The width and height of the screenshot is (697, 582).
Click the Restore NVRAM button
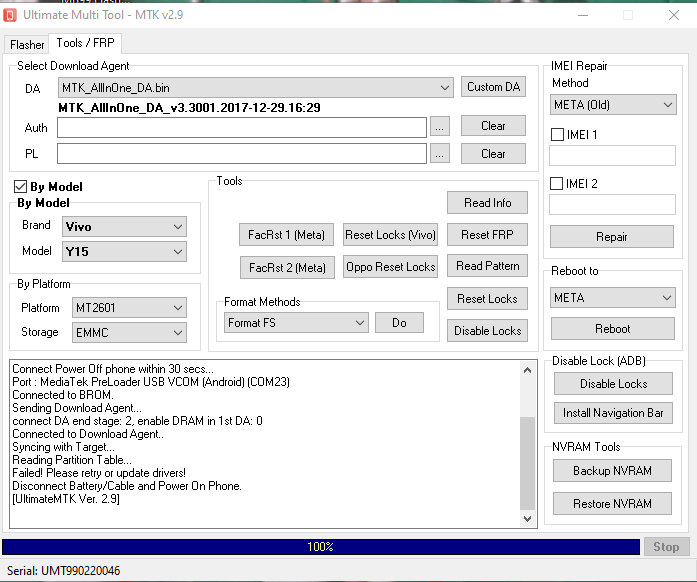(x=612, y=503)
